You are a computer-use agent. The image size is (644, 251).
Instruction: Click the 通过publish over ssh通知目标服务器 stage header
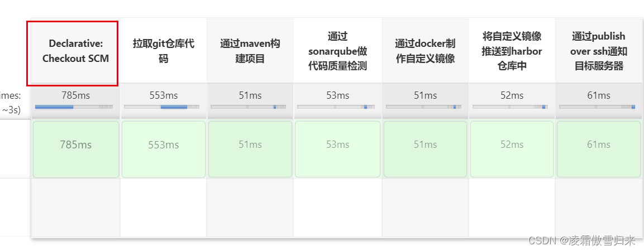tap(598, 51)
